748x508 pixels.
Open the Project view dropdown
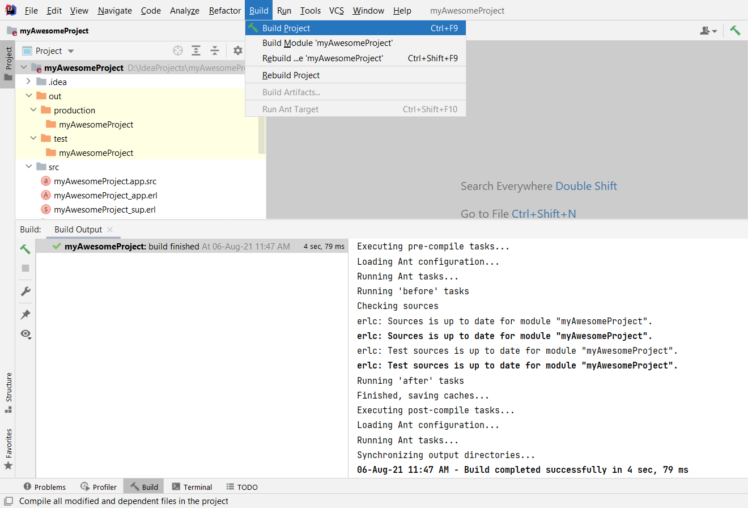[x=55, y=50]
